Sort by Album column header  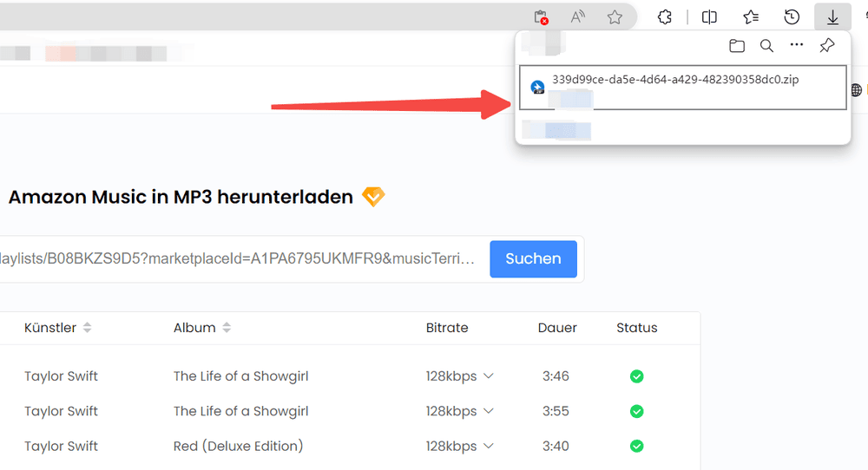(x=227, y=328)
